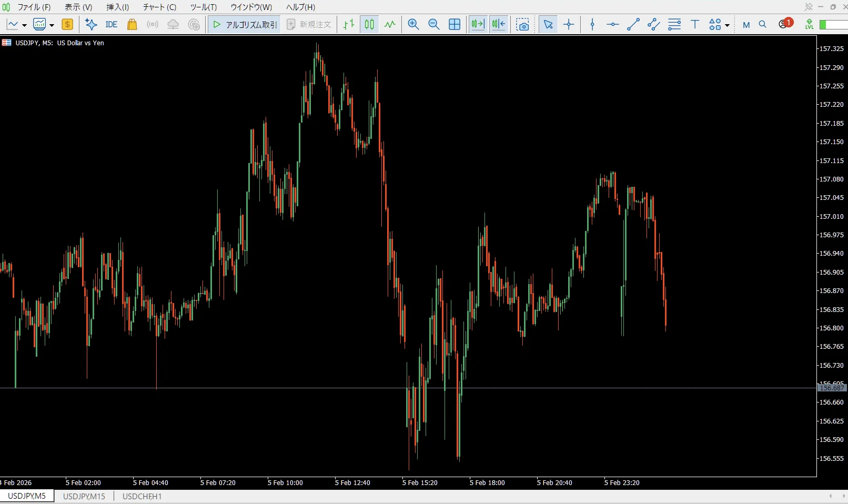Select the trendline drawing tool

click(x=633, y=24)
